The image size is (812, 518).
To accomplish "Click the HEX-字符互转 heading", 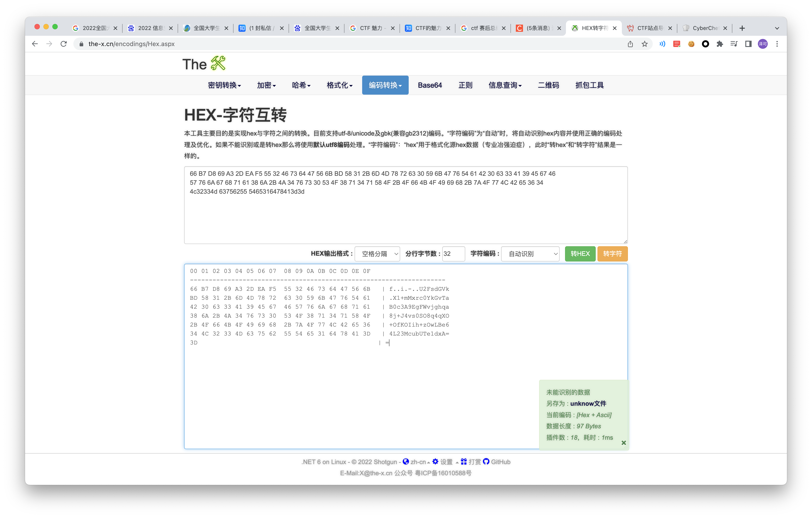I will [x=235, y=115].
